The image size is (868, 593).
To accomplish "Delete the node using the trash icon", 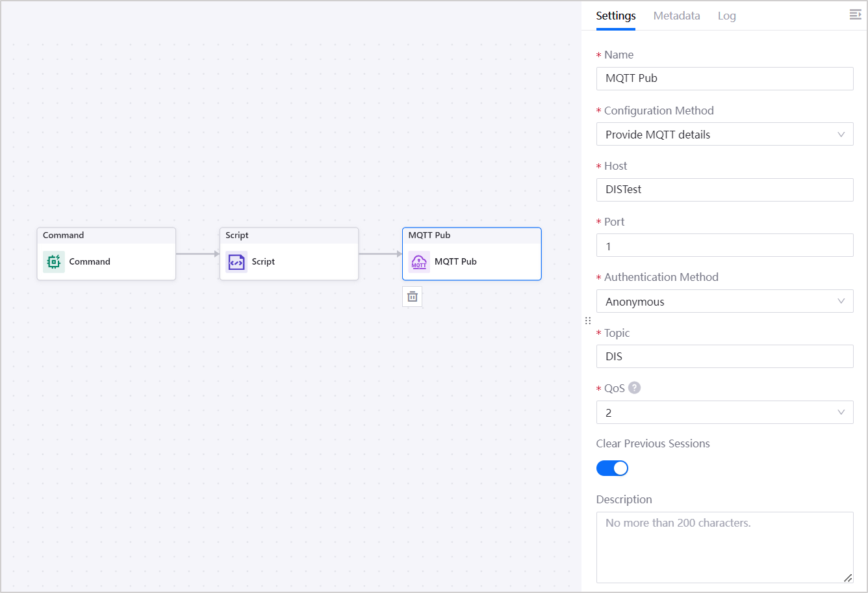I will click(413, 297).
